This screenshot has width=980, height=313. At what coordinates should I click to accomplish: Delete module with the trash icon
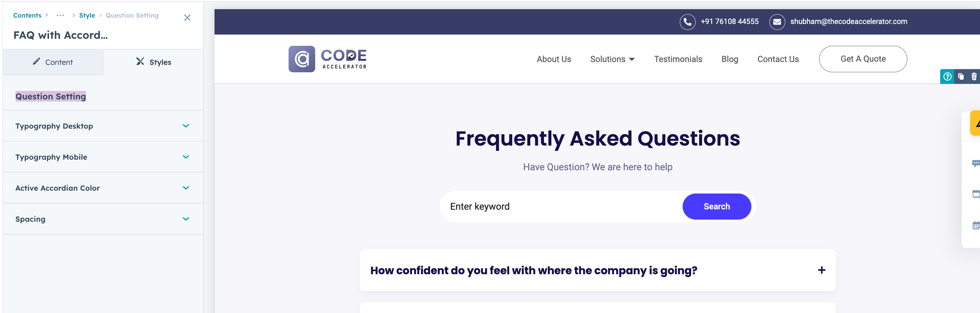point(974,77)
